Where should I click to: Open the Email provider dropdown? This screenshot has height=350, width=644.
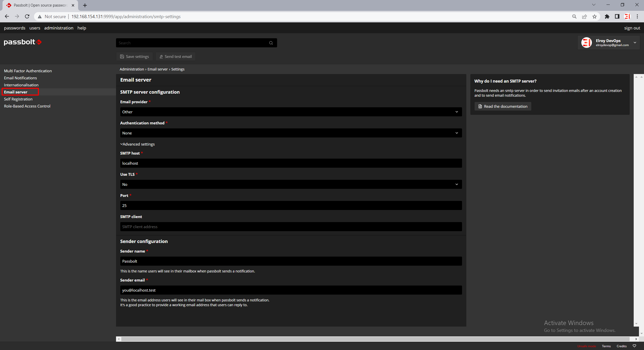[291, 112]
